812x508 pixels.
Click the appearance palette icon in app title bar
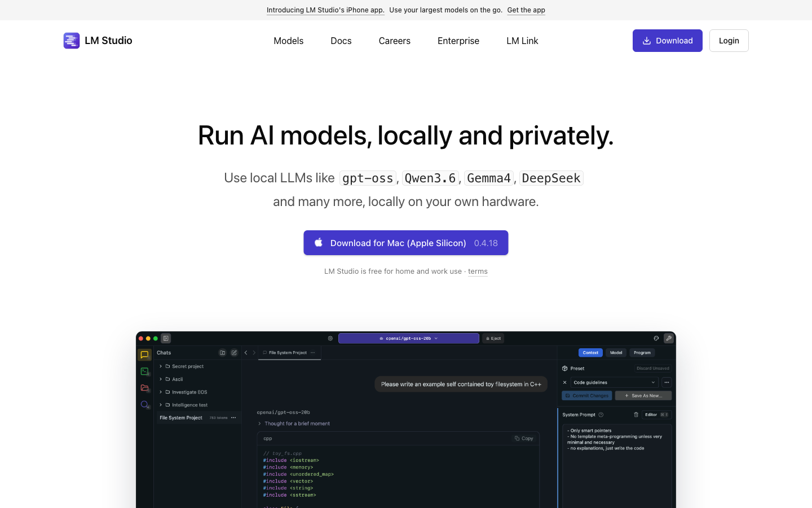tap(656, 339)
